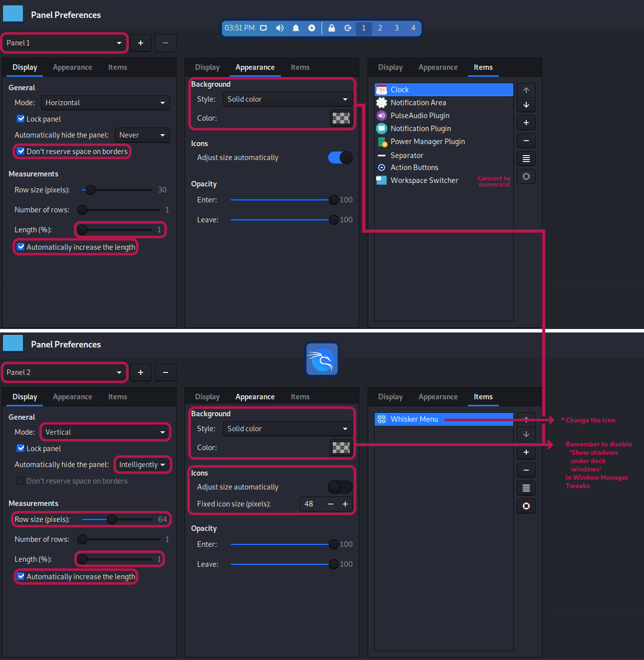This screenshot has height=660, width=644.
Task: Open the Intelligently hide panel dropdown
Action: tap(143, 464)
